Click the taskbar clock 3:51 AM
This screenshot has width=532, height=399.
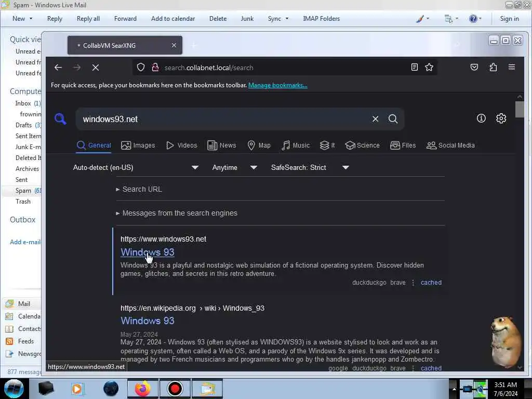(506, 385)
